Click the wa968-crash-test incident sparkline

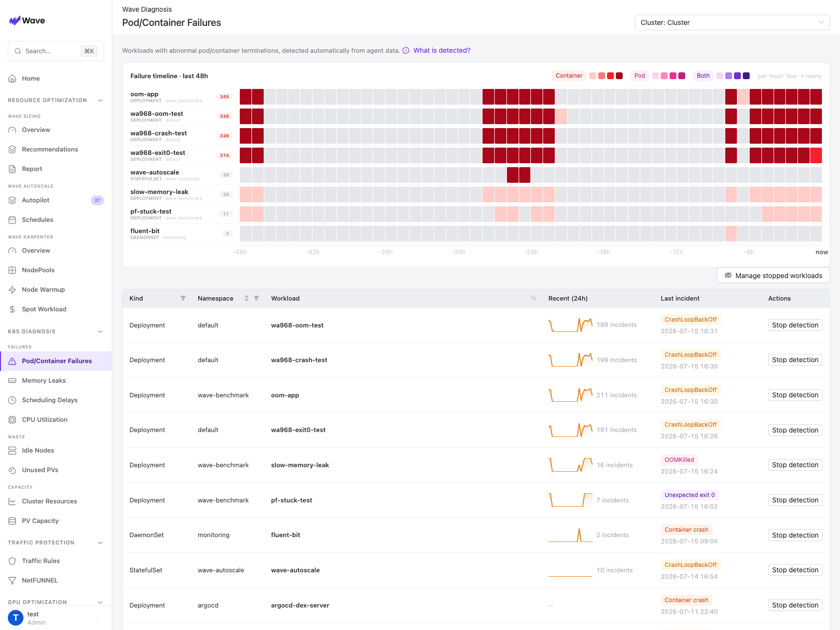(x=570, y=360)
